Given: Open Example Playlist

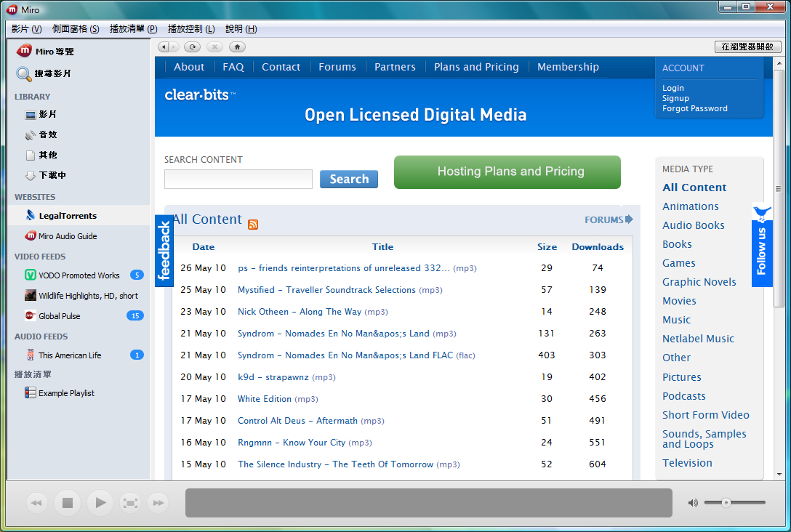Looking at the screenshot, I should tap(60, 393).
